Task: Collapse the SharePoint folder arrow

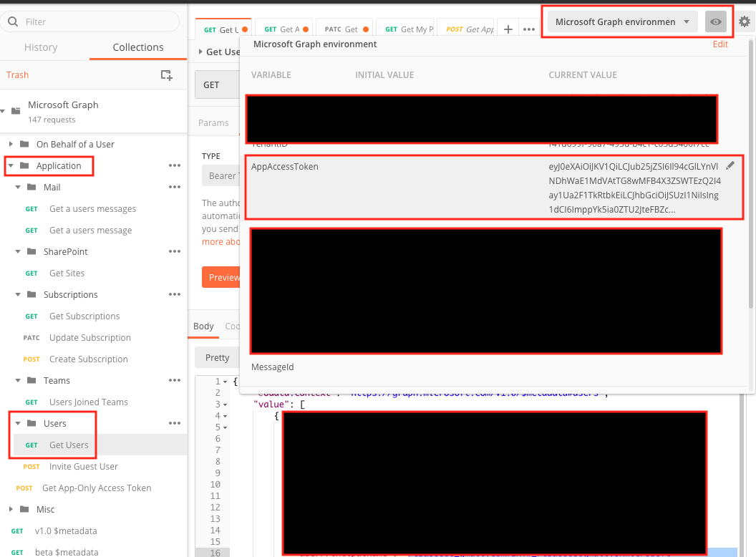Action: [x=18, y=251]
